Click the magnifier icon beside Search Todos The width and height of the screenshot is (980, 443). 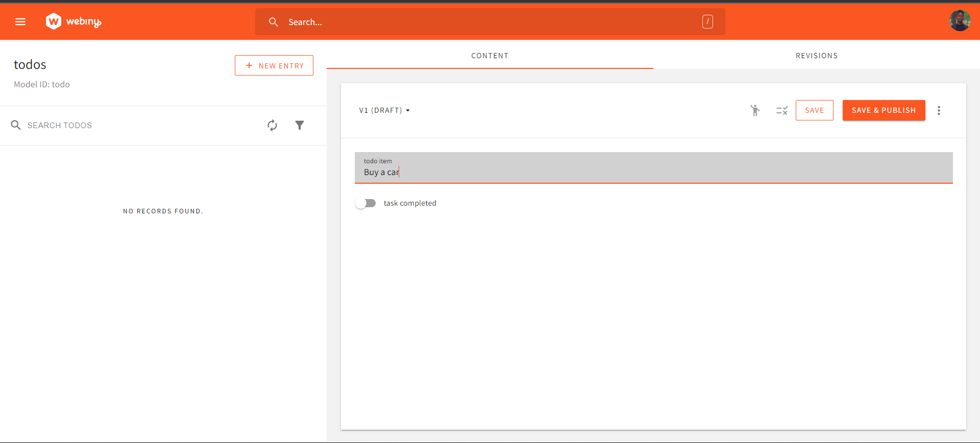(x=16, y=126)
